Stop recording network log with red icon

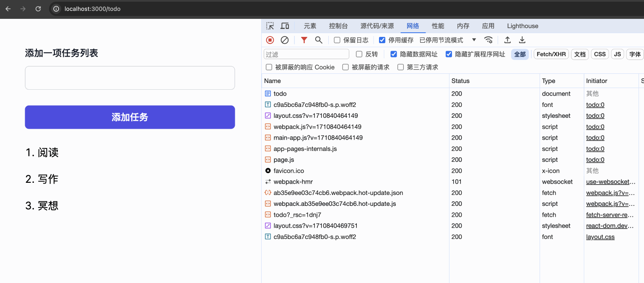tap(270, 40)
